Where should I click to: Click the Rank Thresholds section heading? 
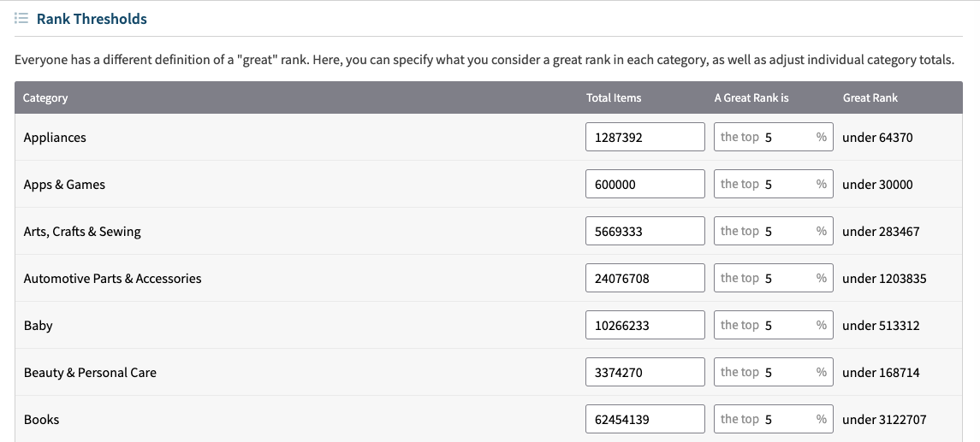point(92,19)
